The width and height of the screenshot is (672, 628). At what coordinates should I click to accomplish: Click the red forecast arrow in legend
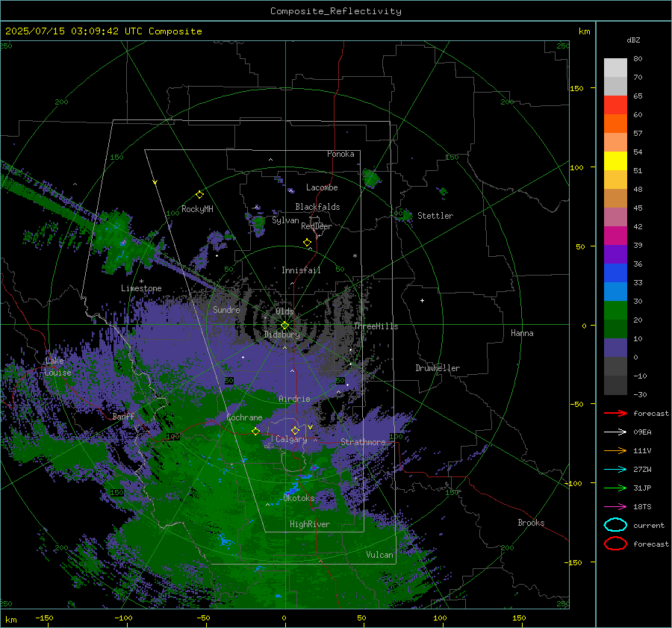pos(615,413)
